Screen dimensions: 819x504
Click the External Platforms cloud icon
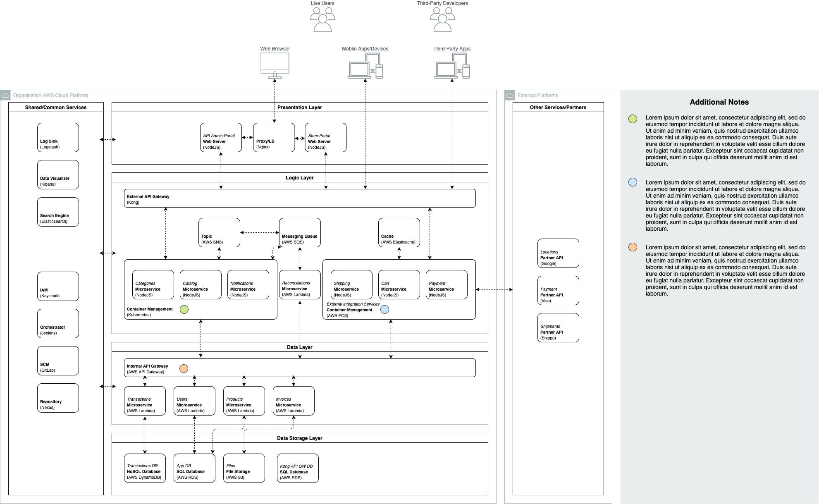tap(510, 96)
